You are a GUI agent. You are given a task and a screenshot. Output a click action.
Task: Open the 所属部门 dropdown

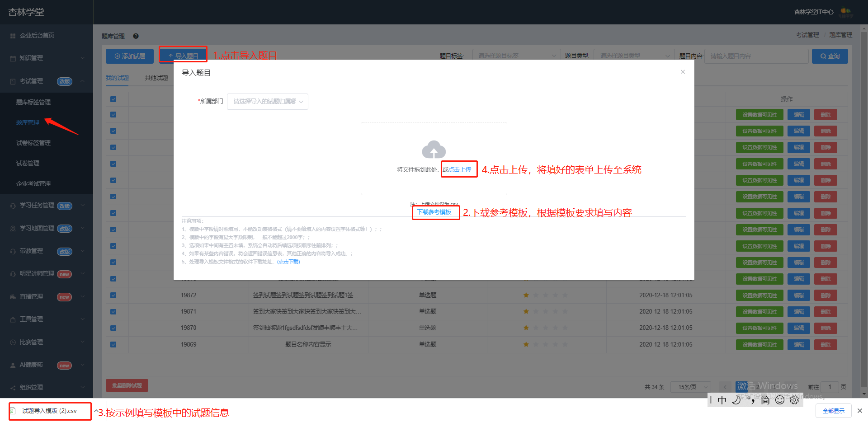click(268, 102)
